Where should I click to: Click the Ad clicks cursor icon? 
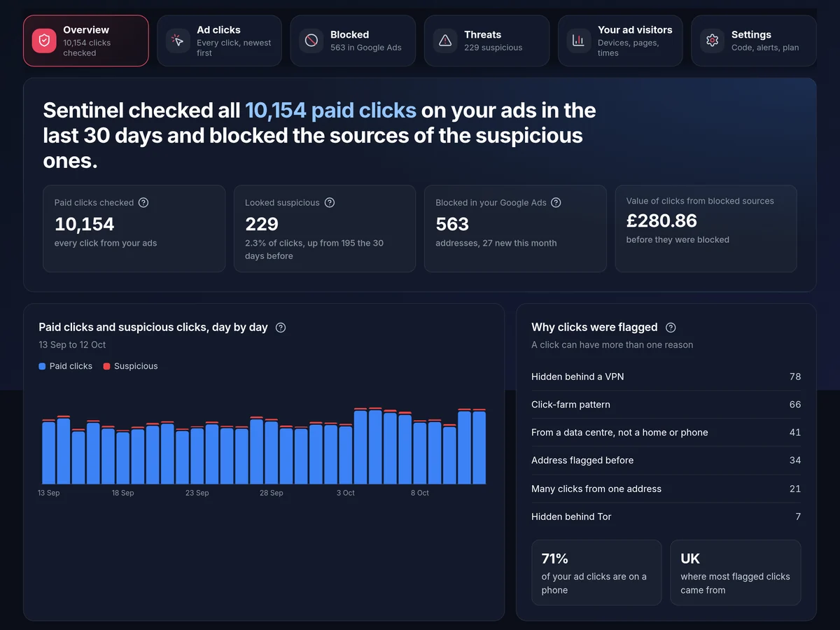178,41
